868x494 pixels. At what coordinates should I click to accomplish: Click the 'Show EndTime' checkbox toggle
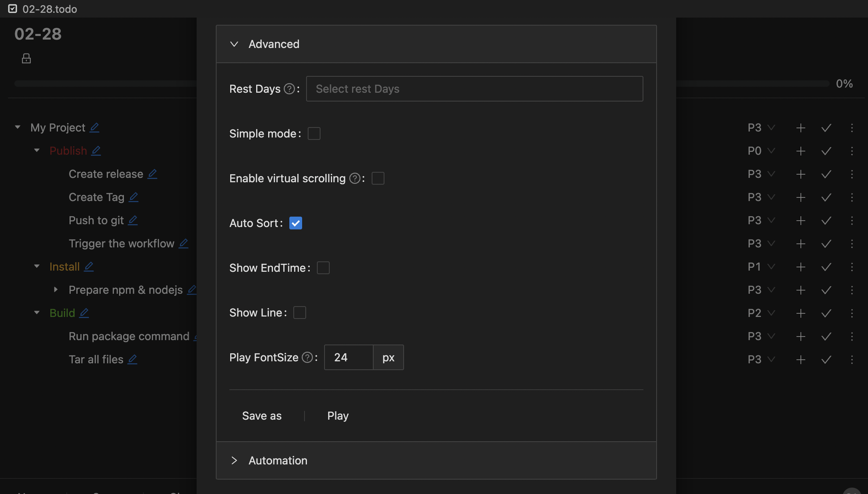coord(323,267)
